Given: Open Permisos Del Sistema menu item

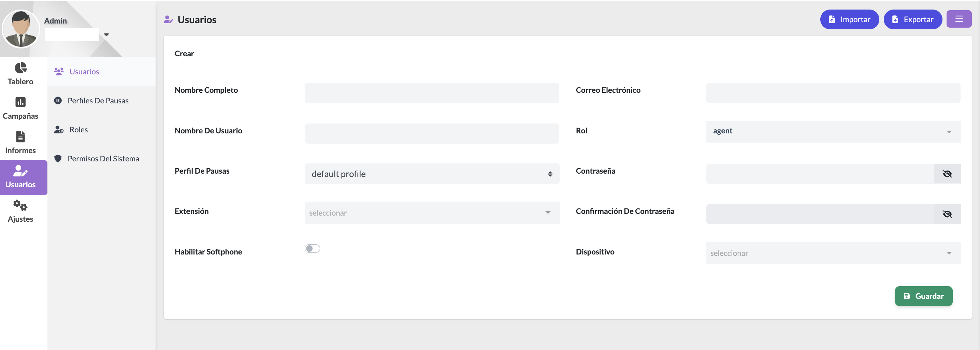Looking at the screenshot, I should pos(103,159).
